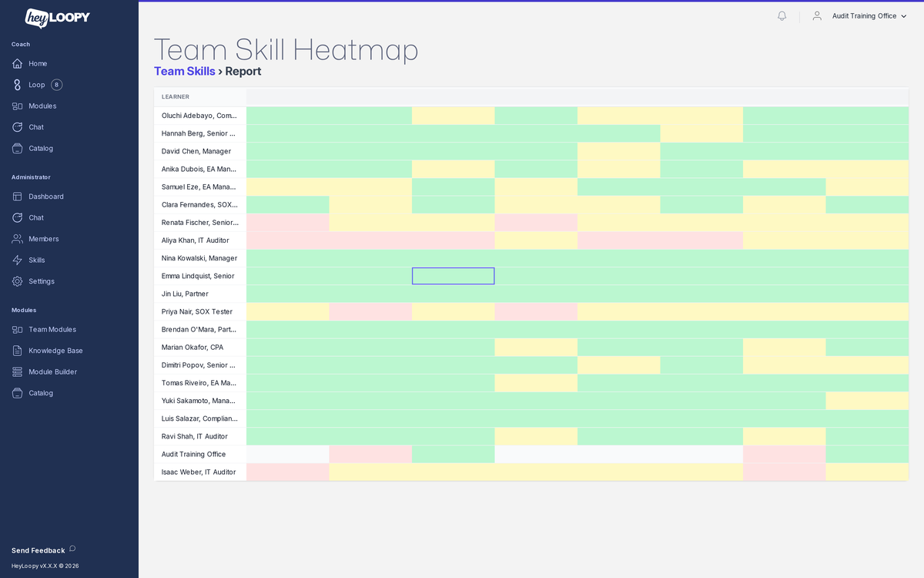This screenshot has height=578, width=924.
Task: Select learner Priya Nair, SOX Tester
Action: click(x=200, y=311)
